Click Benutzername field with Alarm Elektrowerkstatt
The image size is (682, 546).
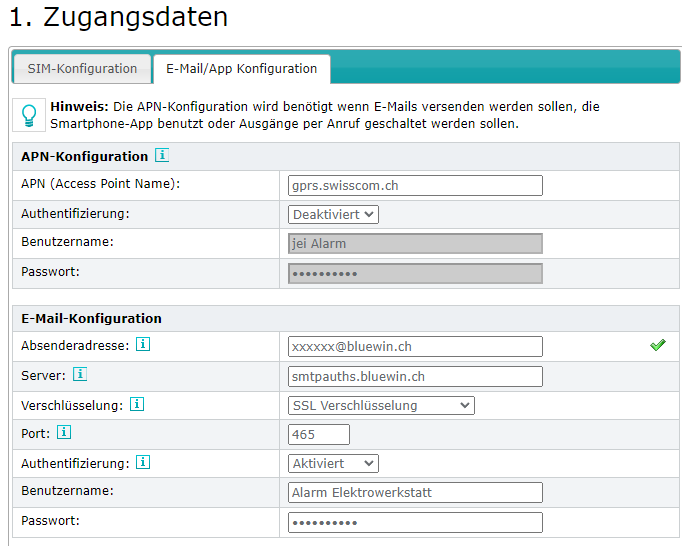click(x=415, y=492)
